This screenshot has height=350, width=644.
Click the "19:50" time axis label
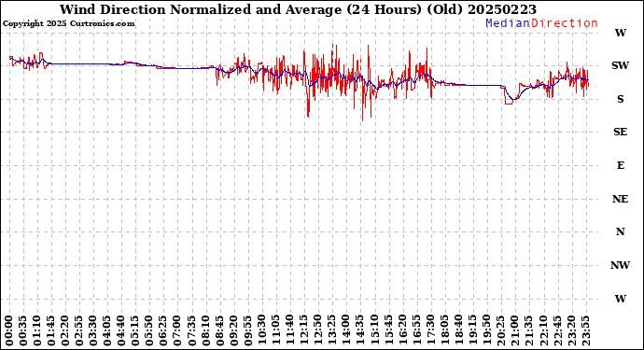pos(487,330)
